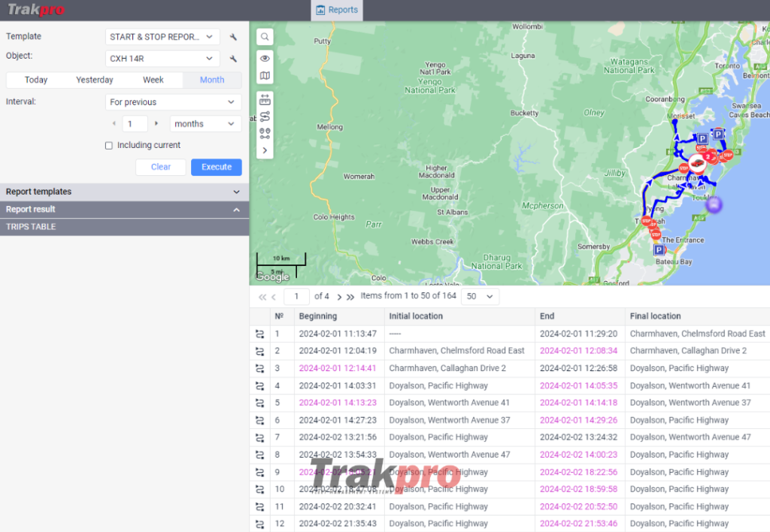Click the route icon for trip row 1
Screen dimensions: 770x532
coord(259,333)
